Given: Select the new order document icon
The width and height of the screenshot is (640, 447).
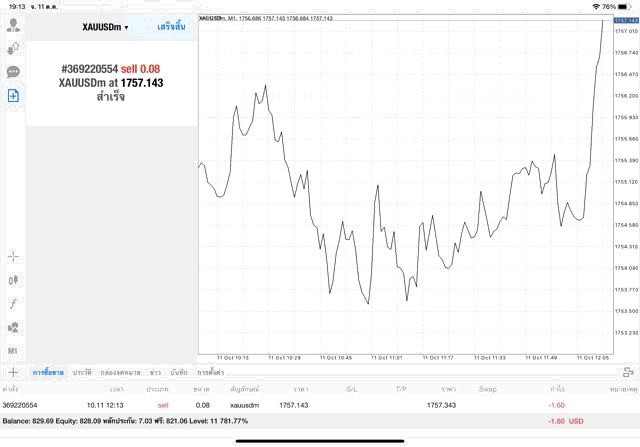Looking at the screenshot, I should tap(14, 95).
